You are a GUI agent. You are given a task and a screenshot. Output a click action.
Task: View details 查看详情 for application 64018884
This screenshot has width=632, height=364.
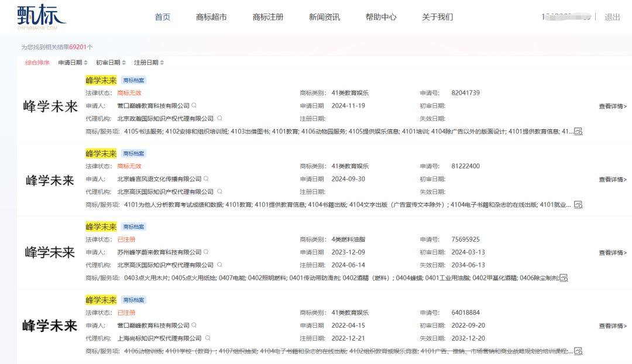(x=613, y=326)
